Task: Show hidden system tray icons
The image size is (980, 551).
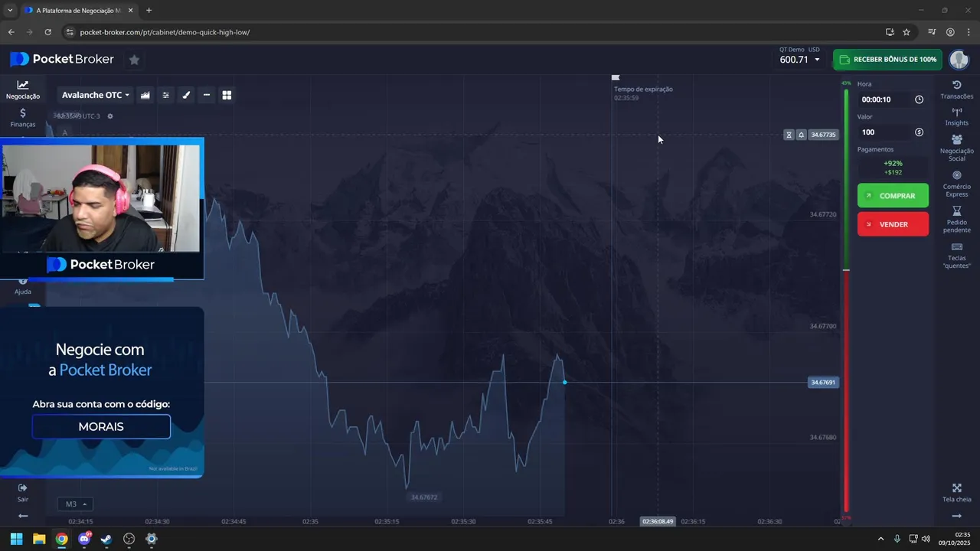Action: (x=880, y=539)
